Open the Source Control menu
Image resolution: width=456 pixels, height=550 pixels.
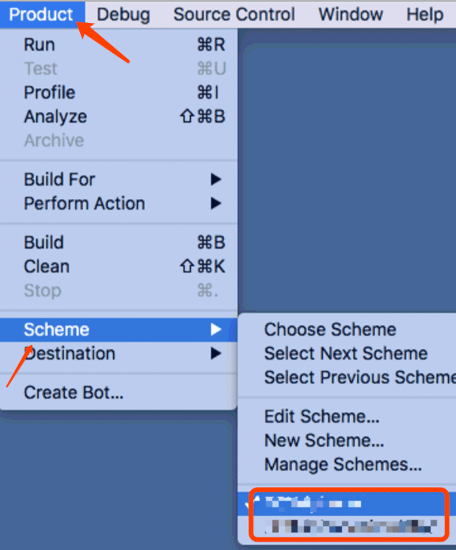coord(234,14)
